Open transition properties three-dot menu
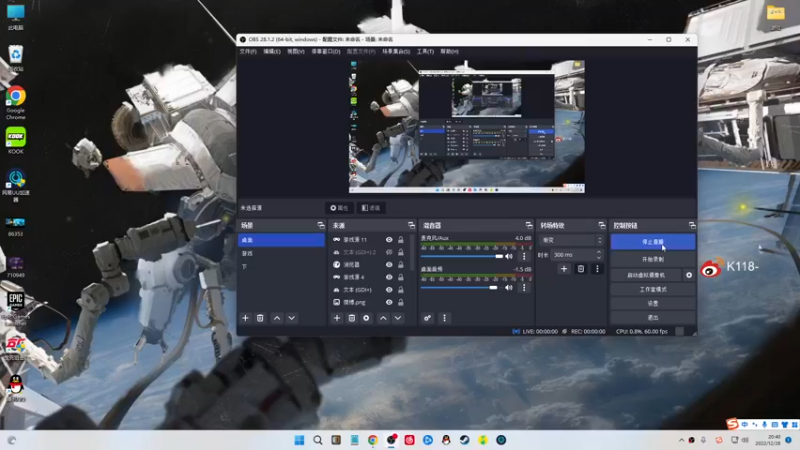Image resolution: width=800 pixels, height=450 pixels. 597,269
